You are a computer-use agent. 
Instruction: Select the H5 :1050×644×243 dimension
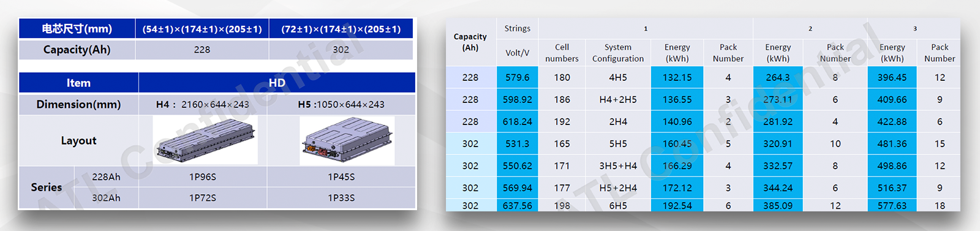click(x=341, y=104)
